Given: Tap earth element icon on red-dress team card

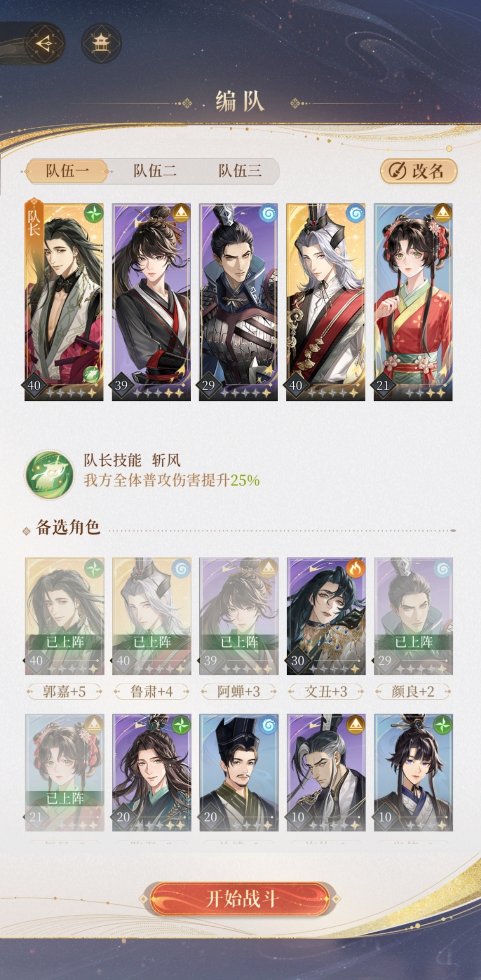Looking at the screenshot, I should click(442, 213).
